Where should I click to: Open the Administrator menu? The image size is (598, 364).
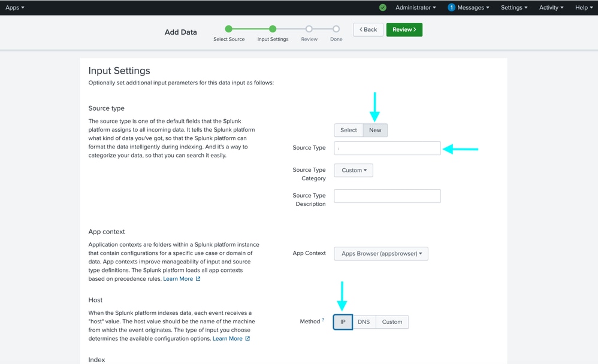point(415,8)
